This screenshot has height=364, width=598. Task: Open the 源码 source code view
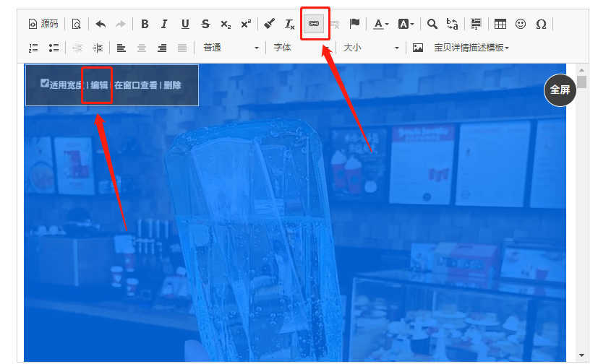tap(43, 24)
